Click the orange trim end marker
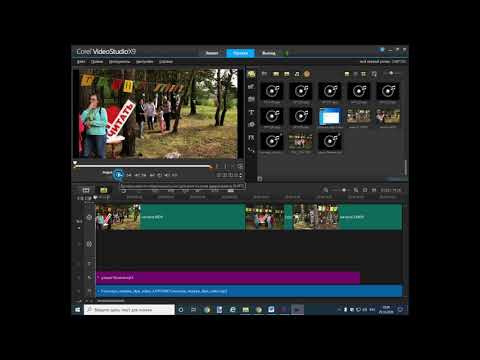480x360 pixels. click(210, 166)
